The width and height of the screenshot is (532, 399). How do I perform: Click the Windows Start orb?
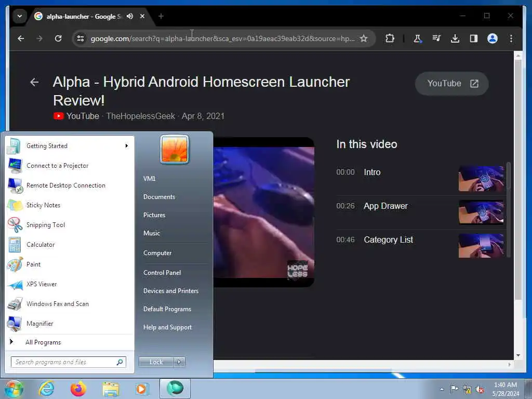click(14, 389)
